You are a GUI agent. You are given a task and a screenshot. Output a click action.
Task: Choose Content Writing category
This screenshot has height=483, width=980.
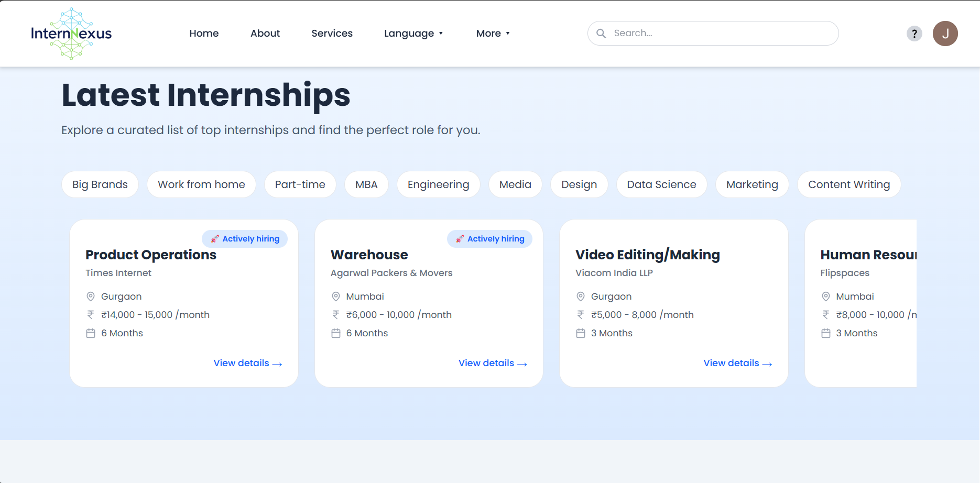coord(849,184)
